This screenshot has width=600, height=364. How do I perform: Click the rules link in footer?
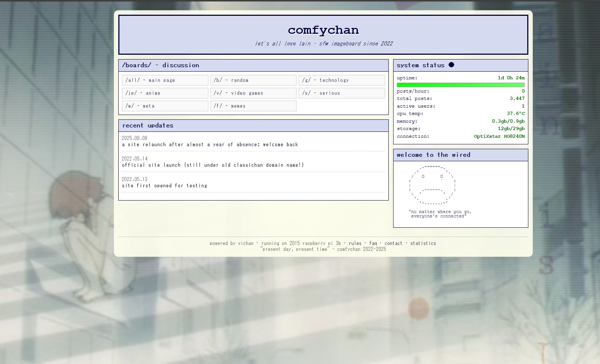[355, 243]
